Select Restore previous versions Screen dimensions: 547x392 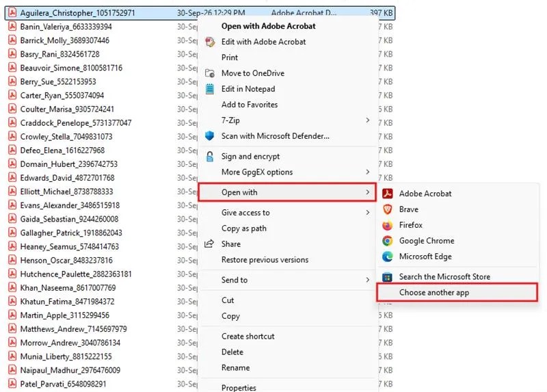[265, 260]
